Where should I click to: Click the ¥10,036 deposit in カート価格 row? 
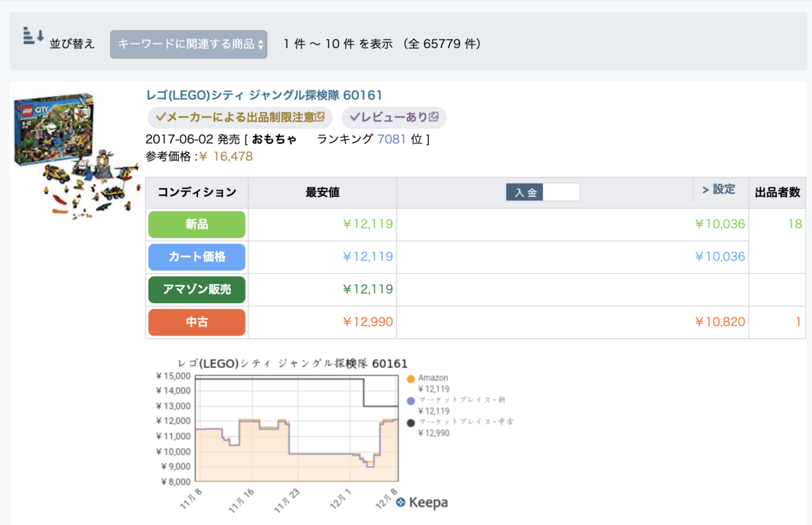point(720,257)
